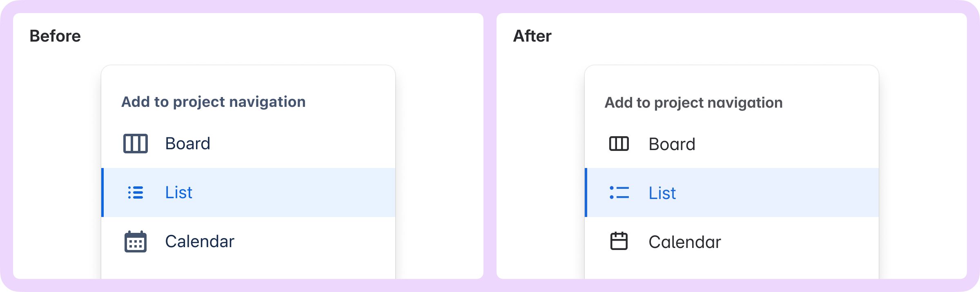Select the highlighted List entry in Before menu
Viewport: 980px width, 292px height.
pyautogui.click(x=178, y=192)
